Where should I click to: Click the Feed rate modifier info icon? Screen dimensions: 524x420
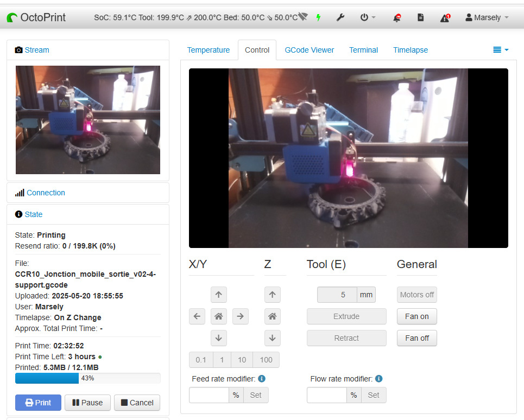pos(262,379)
